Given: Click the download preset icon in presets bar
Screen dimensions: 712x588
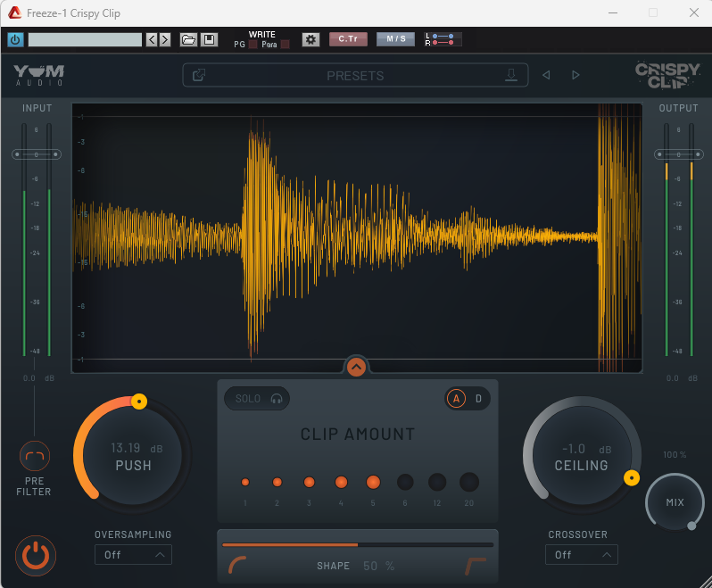Looking at the screenshot, I should click(x=511, y=75).
